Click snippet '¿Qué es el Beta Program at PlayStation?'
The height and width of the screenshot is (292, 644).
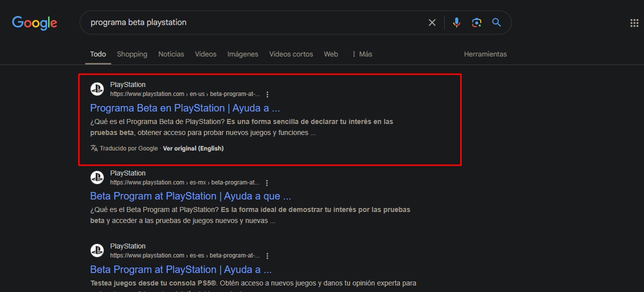(x=154, y=209)
